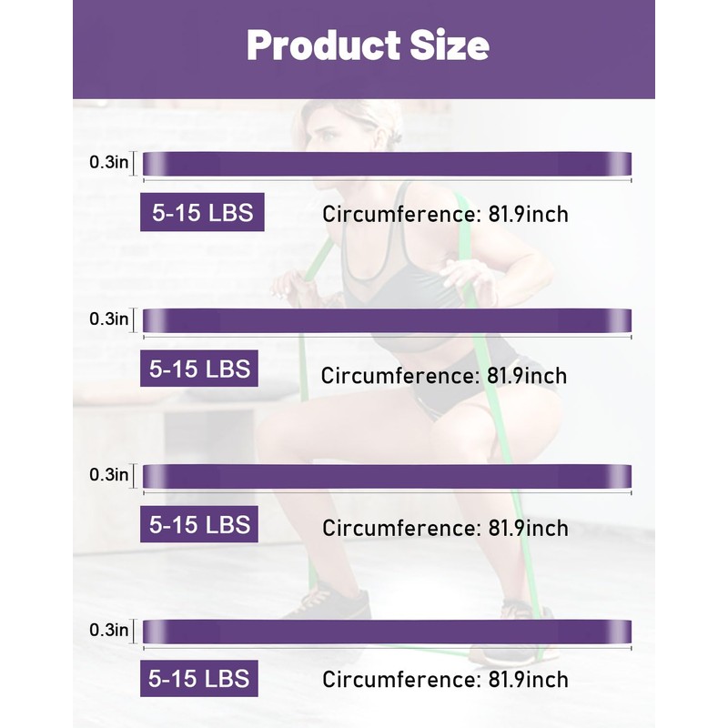Viewport: 728px width, 728px height.
Task: Click the green exercise band the woman stretches
Action: (316, 264)
